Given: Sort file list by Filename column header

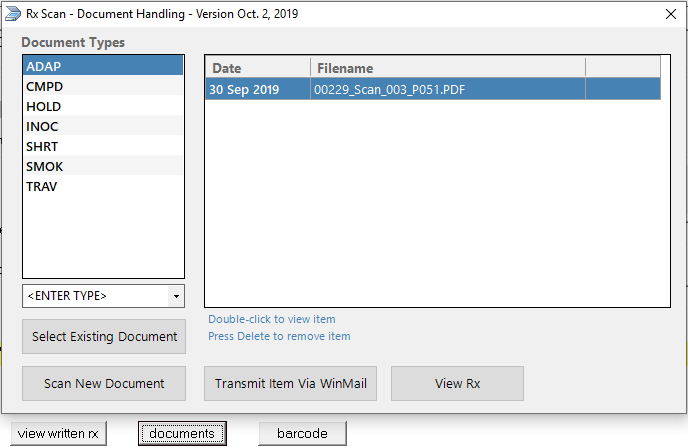Looking at the screenshot, I should tap(447, 68).
